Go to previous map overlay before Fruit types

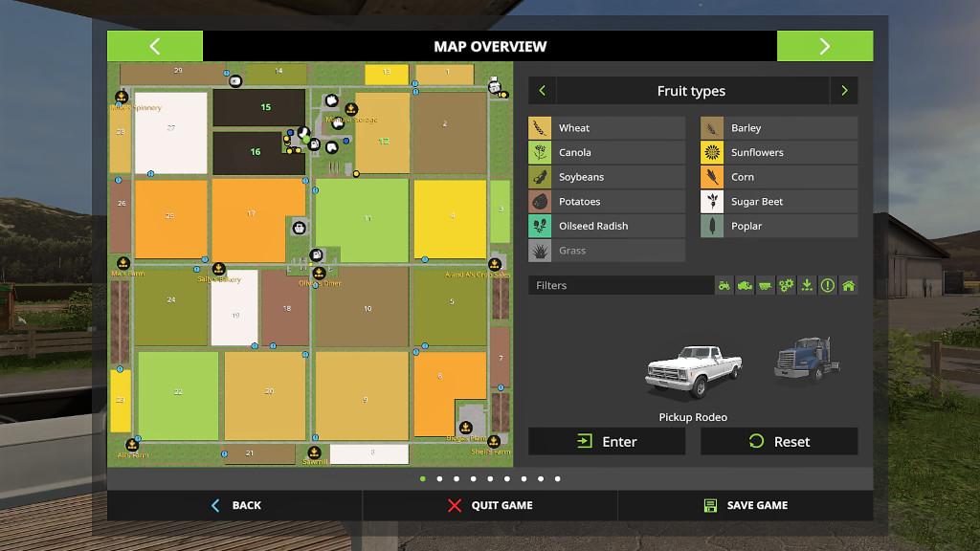pos(542,91)
